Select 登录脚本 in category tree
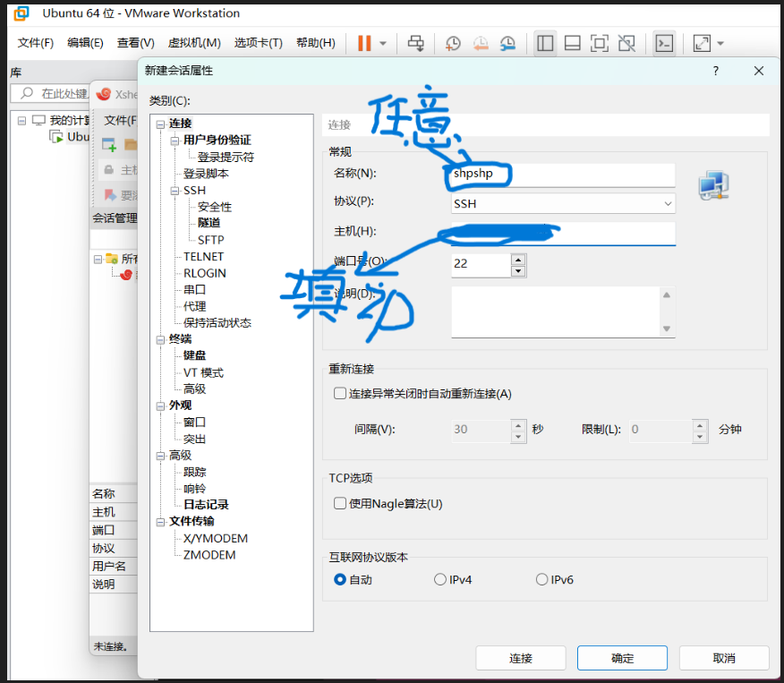This screenshot has width=784, height=683. pyautogui.click(x=206, y=174)
